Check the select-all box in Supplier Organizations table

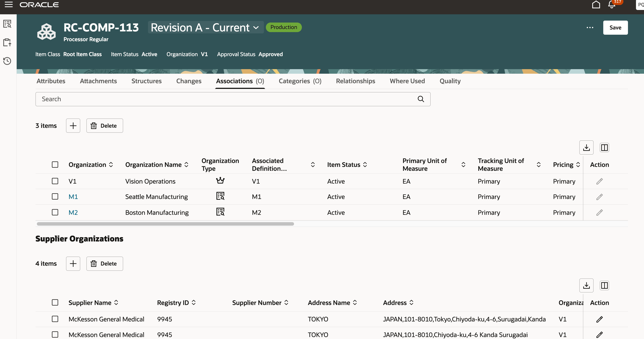(x=55, y=302)
